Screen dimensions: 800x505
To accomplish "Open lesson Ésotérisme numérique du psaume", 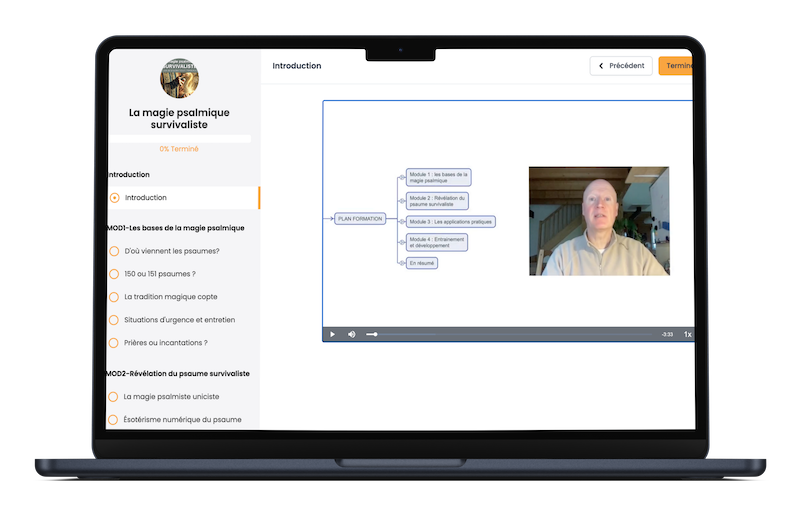I will (183, 419).
